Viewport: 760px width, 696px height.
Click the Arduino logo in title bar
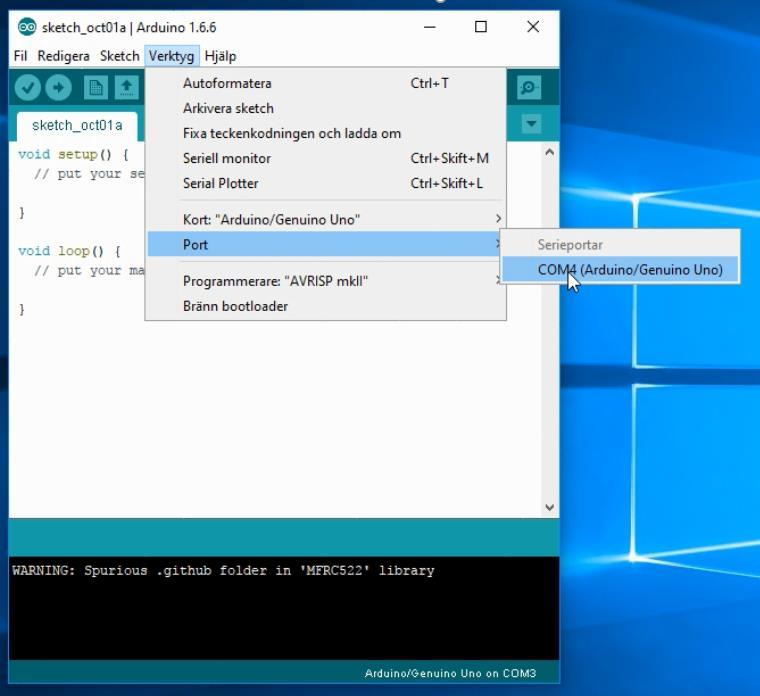(x=27, y=27)
